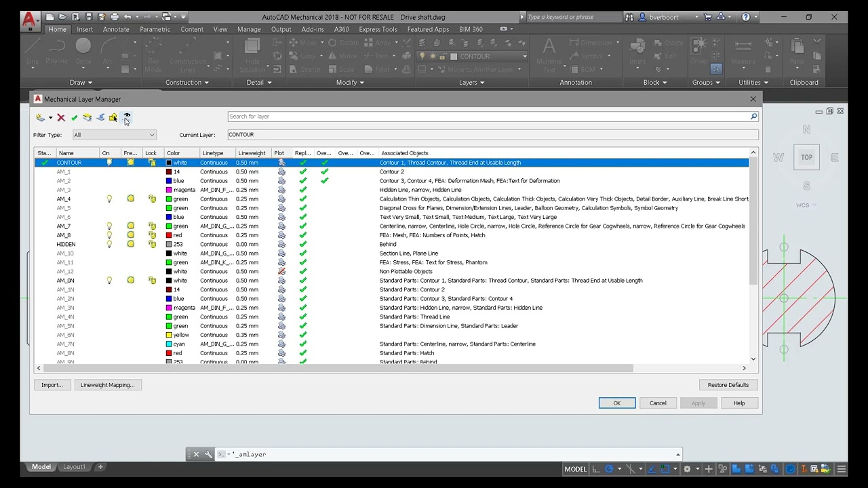Toggle the On bulb for layer AM_4
The image size is (868, 488).
coord(109,199)
